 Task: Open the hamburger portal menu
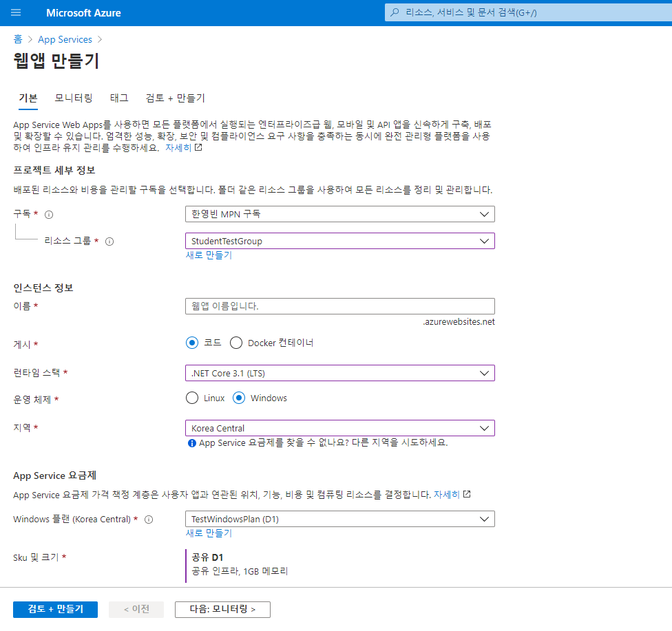point(16,13)
